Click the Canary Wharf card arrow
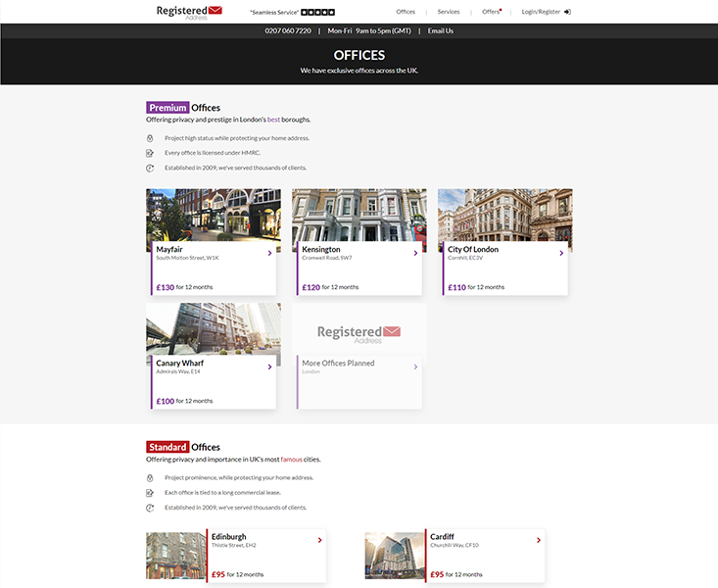The image size is (718, 588). coord(269,367)
